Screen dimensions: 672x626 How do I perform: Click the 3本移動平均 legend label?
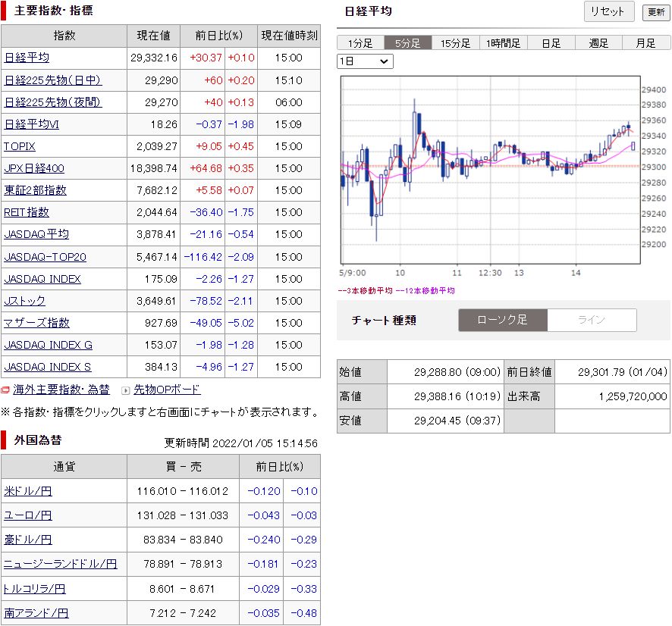tap(365, 291)
